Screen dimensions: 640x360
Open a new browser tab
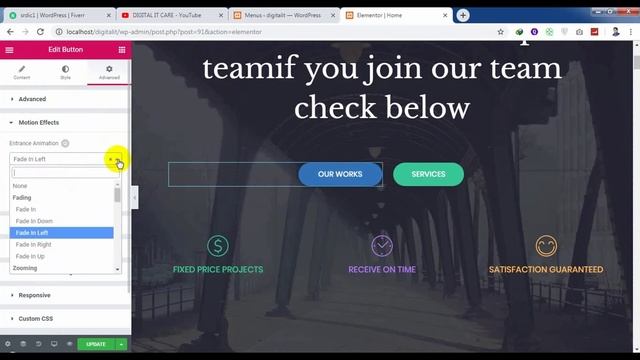[x=463, y=15]
